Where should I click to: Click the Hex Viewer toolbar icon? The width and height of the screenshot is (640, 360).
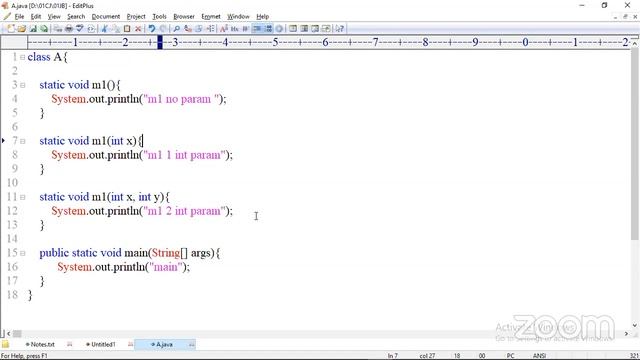(x=235, y=29)
